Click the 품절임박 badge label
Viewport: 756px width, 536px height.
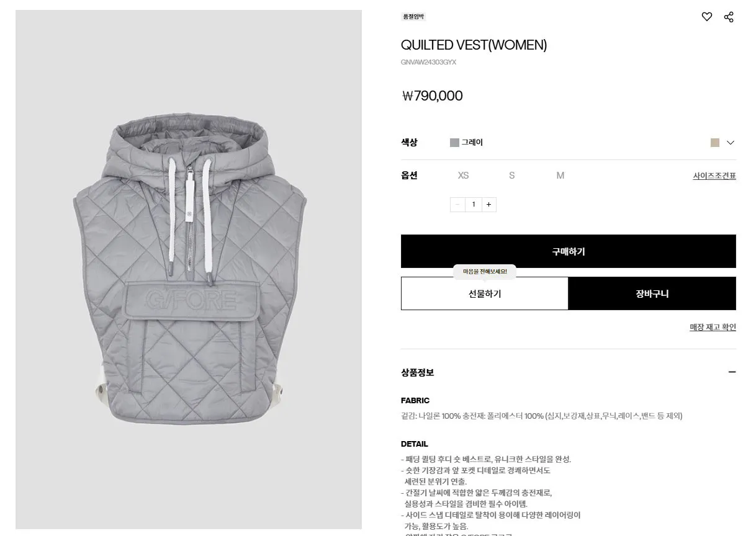point(413,17)
